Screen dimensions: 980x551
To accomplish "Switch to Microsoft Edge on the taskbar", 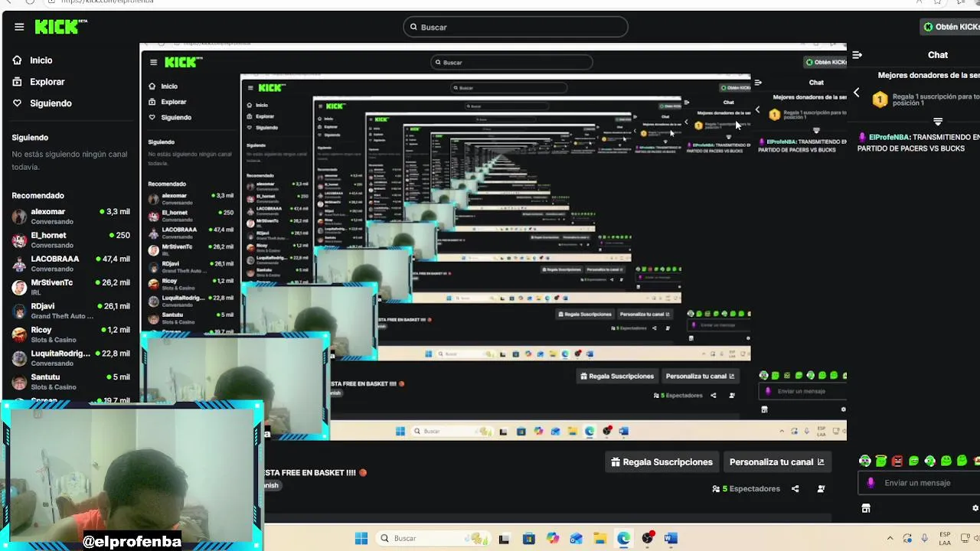I will click(x=623, y=539).
